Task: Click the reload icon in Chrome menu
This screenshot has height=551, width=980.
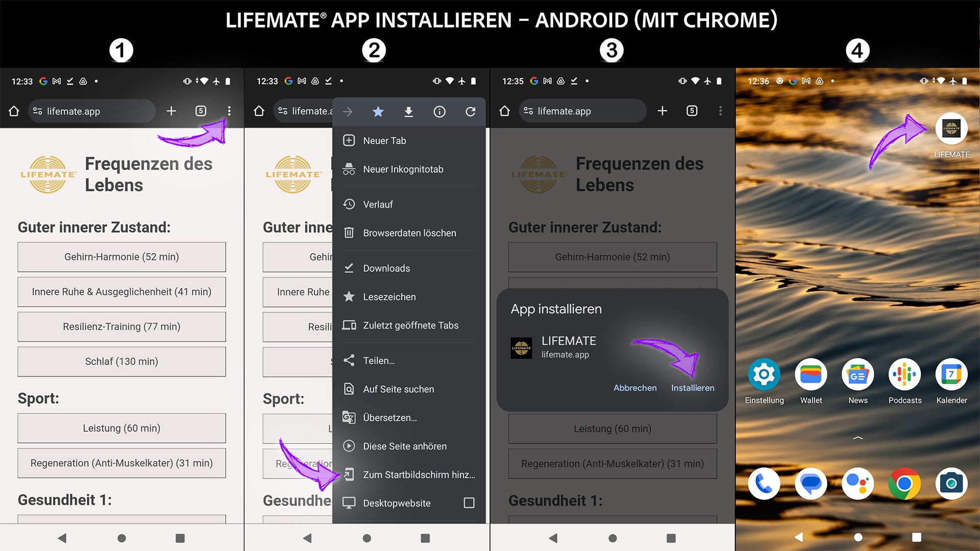Action: click(x=470, y=112)
